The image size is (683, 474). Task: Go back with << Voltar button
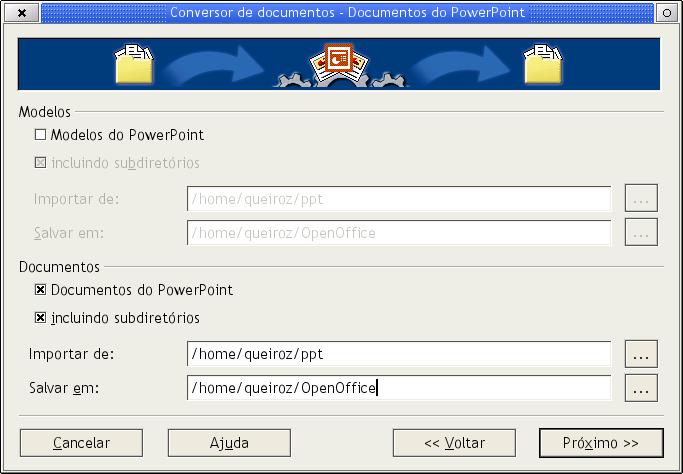pos(454,443)
